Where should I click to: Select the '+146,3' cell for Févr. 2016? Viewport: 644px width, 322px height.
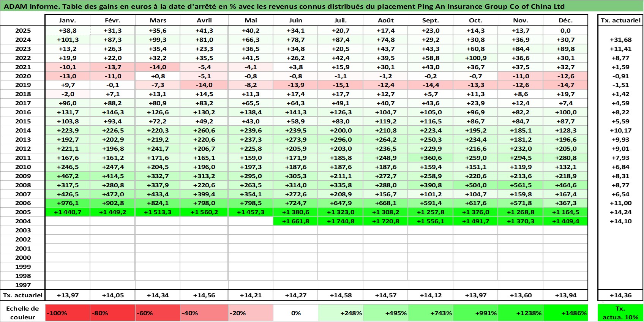[113, 112]
